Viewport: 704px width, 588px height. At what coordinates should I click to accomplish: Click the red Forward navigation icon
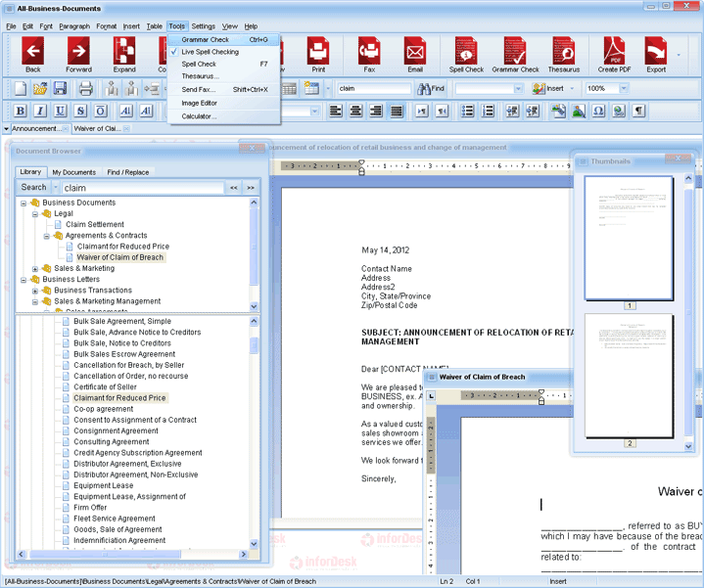point(78,51)
